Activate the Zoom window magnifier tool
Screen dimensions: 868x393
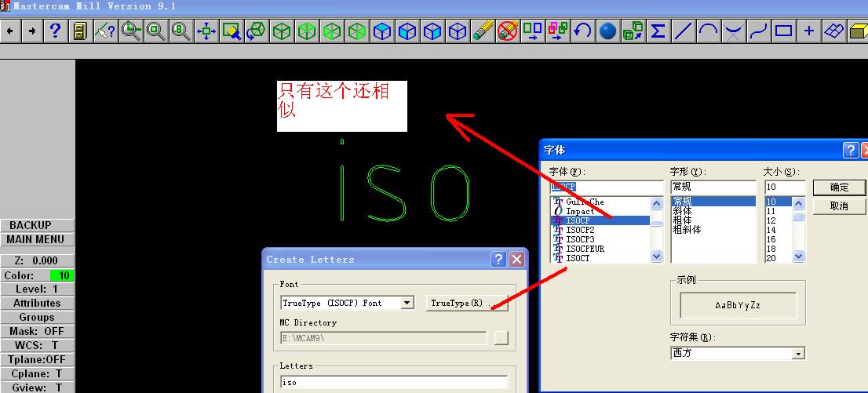[131, 31]
